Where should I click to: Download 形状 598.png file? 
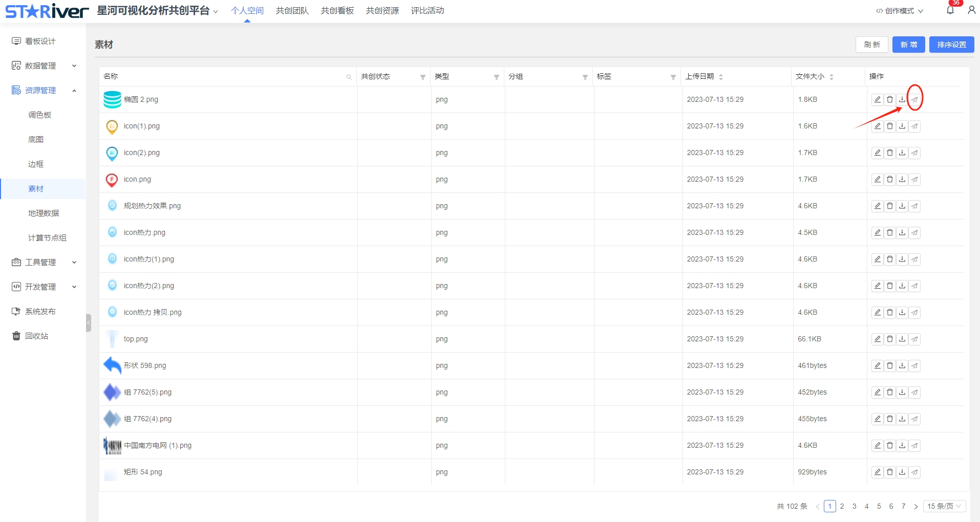click(902, 365)
